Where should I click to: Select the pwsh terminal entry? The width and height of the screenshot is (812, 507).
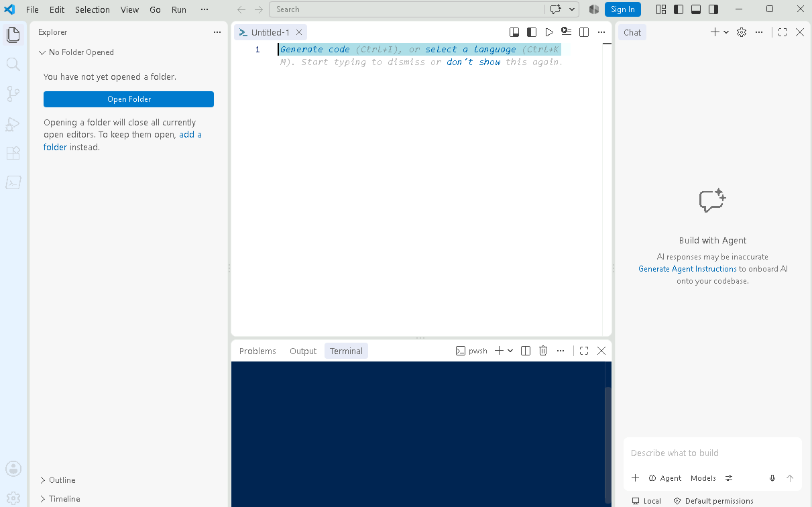pyautogui.click(x=472, y=351)
